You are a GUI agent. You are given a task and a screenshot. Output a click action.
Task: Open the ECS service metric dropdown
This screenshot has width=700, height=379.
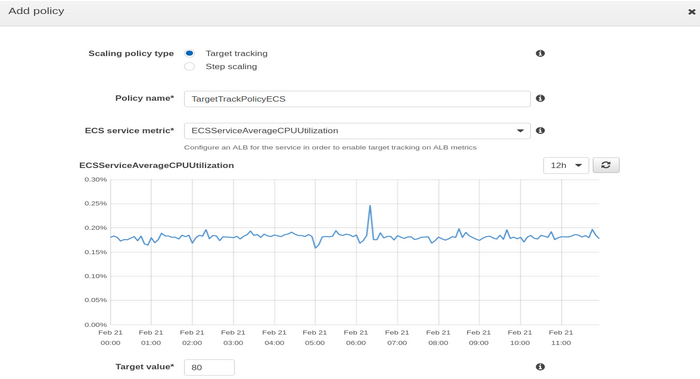pos(357,131)
